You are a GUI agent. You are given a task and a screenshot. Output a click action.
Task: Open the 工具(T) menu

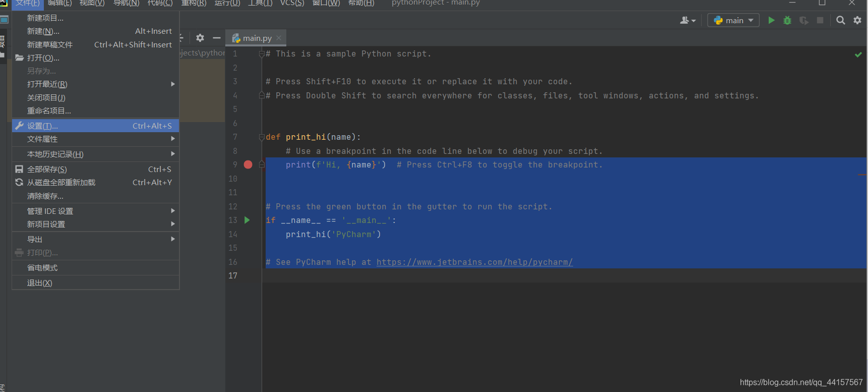[x=260, y=3]
